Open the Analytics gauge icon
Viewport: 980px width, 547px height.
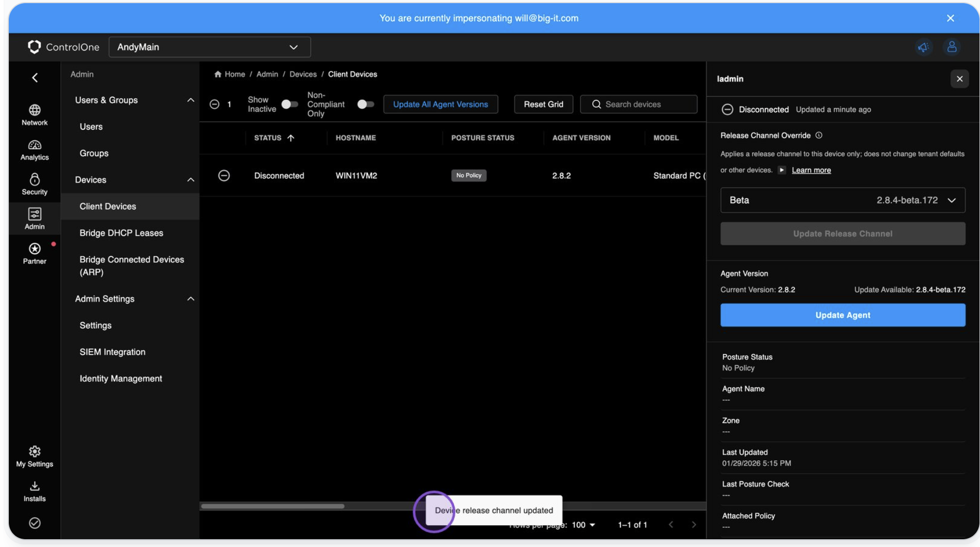[34, 150]
